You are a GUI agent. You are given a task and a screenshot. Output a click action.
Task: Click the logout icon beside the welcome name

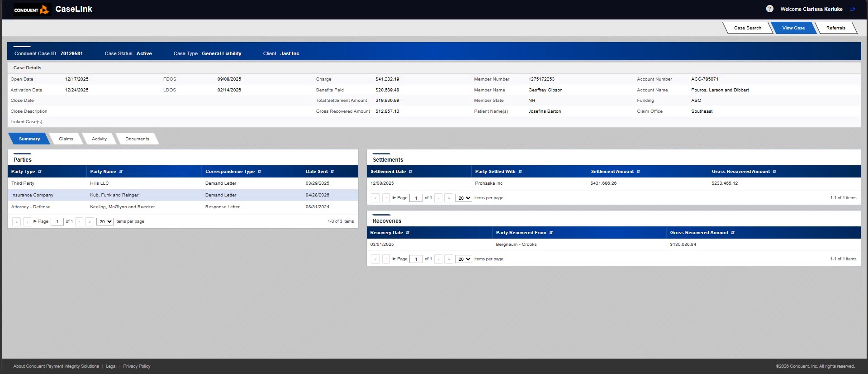click(x=852, y=9)
